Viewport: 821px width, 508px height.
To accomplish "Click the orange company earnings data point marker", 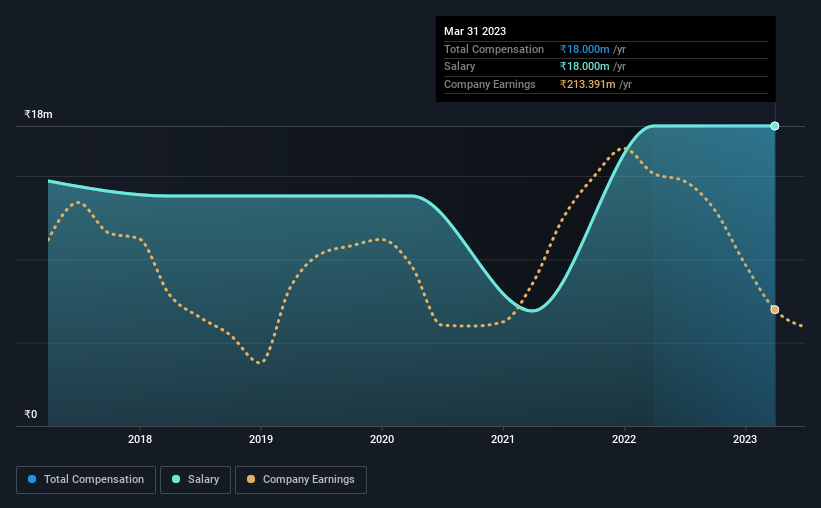I will (x=775, y=310).
